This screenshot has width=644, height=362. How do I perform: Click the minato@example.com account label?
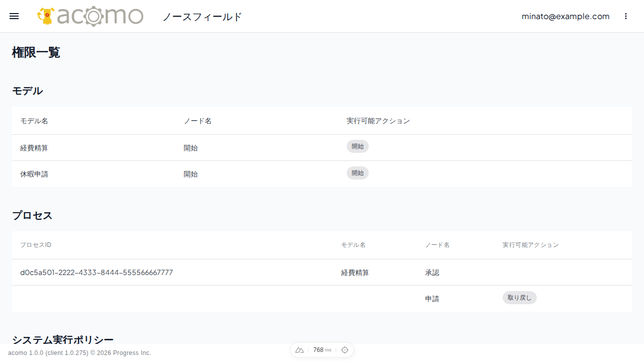coord(566,16)
